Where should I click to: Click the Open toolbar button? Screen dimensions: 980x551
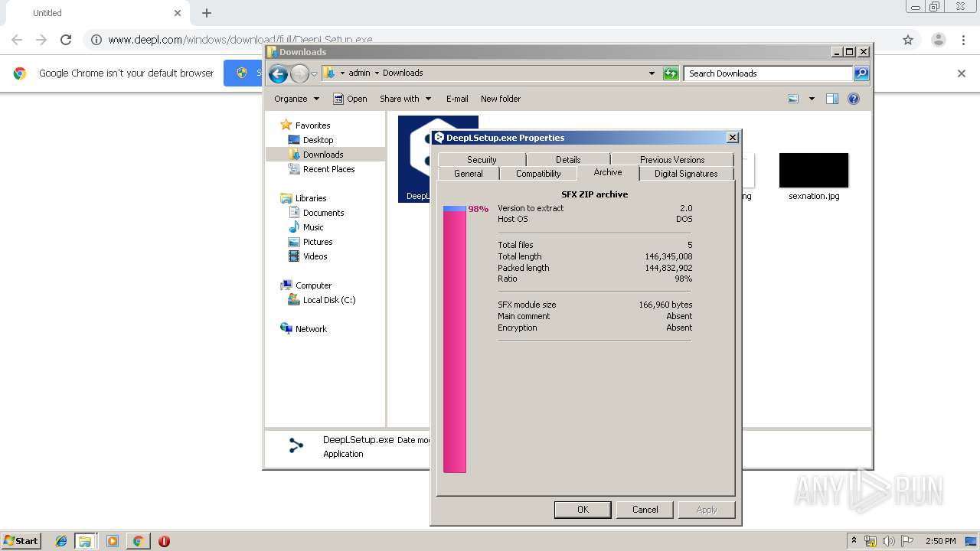coord(350,99)
